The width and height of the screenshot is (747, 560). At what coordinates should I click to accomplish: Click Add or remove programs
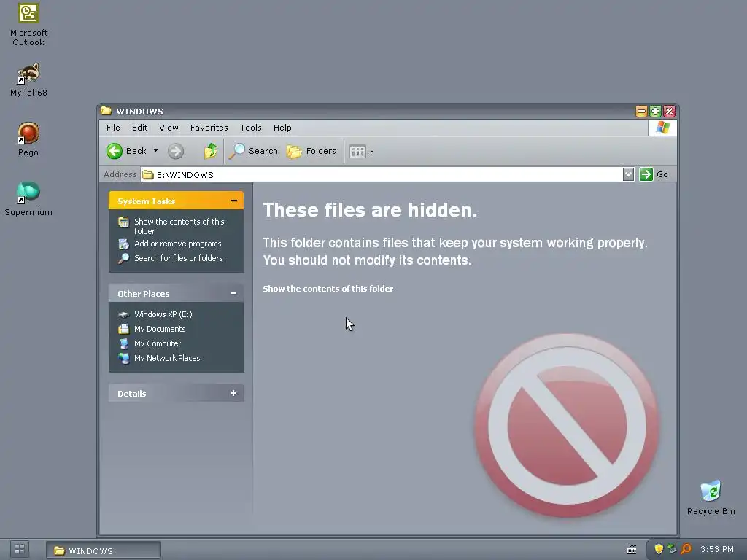[178, 244]
